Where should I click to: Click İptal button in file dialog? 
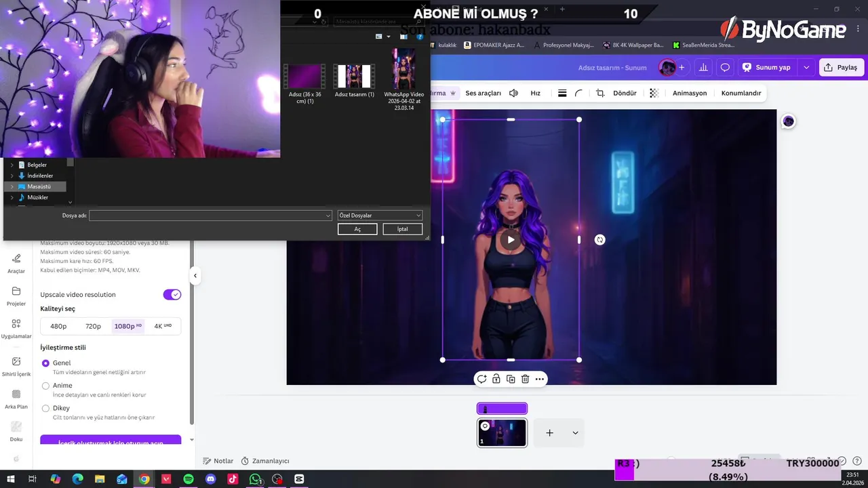pos(402,229)
